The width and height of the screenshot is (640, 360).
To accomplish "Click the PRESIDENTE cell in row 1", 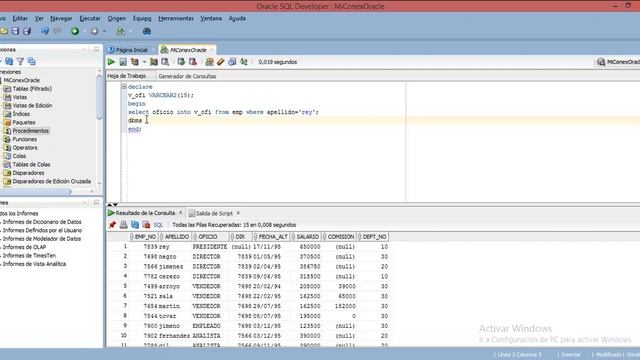I will 209,247.
